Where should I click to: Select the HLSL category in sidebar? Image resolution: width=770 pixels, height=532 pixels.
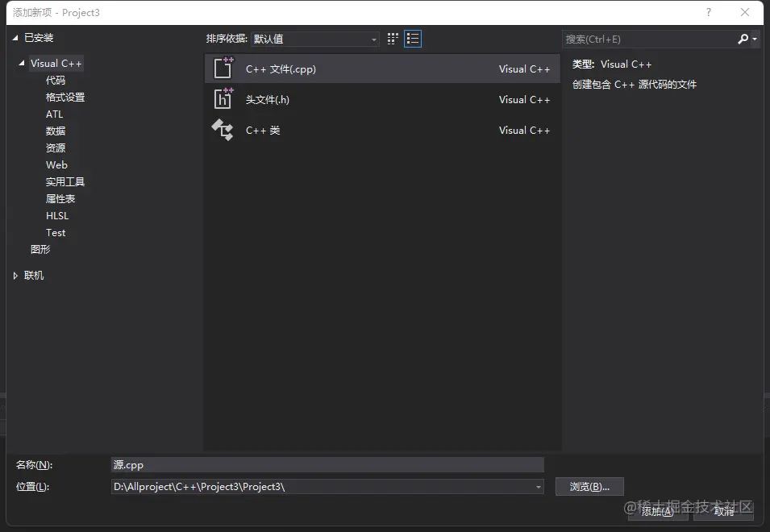coord(56,215)
